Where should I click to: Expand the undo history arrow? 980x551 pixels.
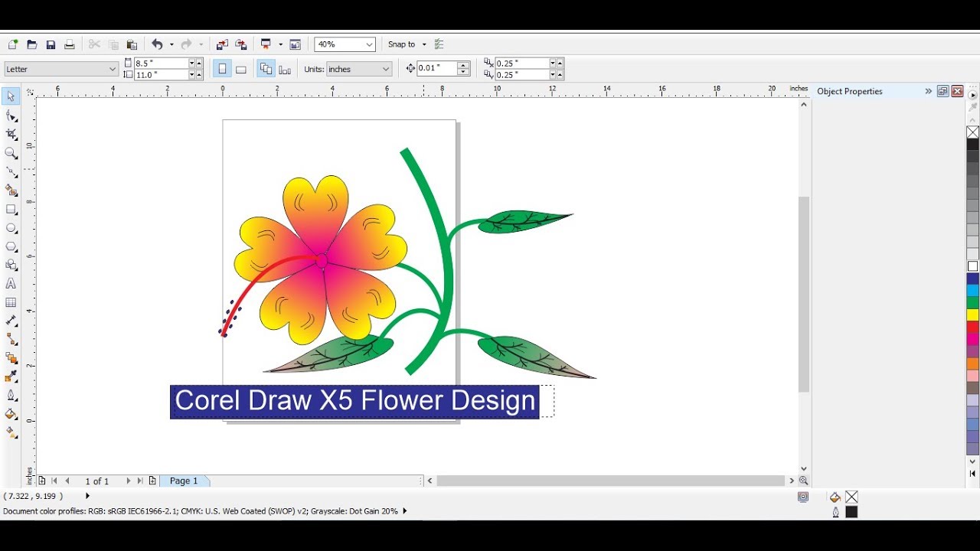click(171, 44)
